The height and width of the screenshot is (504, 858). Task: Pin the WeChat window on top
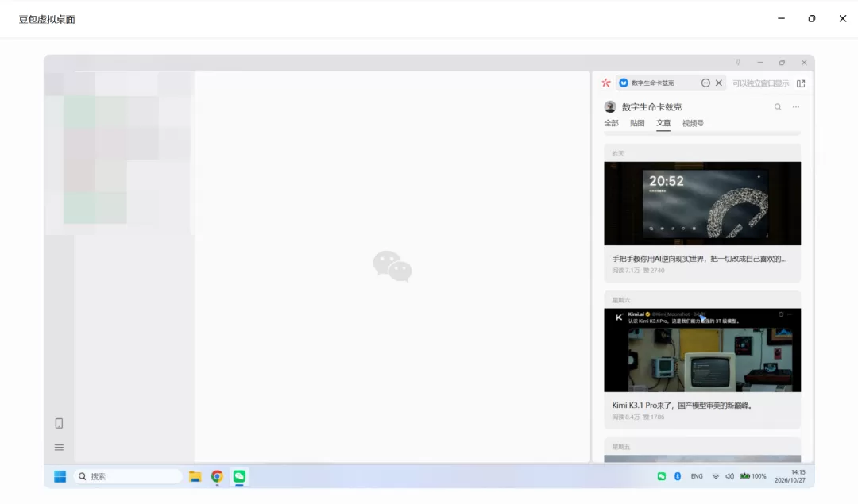737,63
